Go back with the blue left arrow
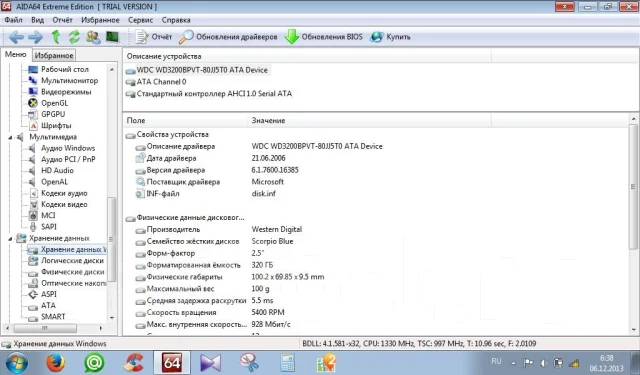Image resolution: width=640 pixels, height=375 pixels. pos(16,37)
